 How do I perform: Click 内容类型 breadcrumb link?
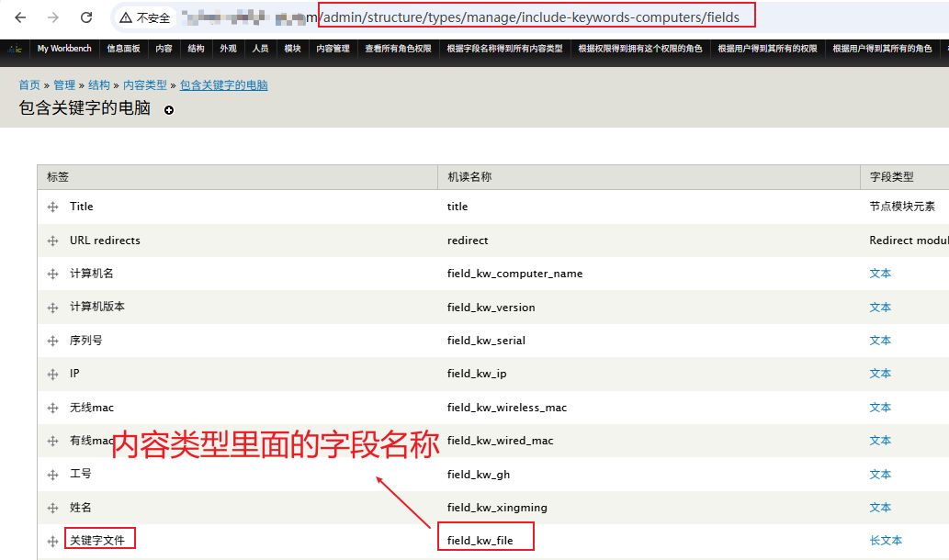pos(145,85)
